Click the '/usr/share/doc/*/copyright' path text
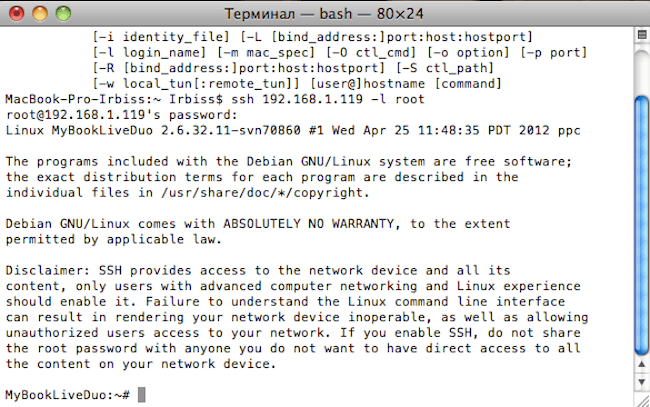Viewport: 650px width, 407px height. pyautogui.click(x=261, y=193)
